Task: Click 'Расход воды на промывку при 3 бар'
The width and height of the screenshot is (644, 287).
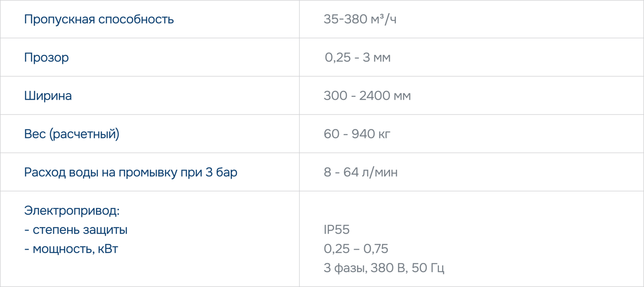Action: tap(131, 172)
